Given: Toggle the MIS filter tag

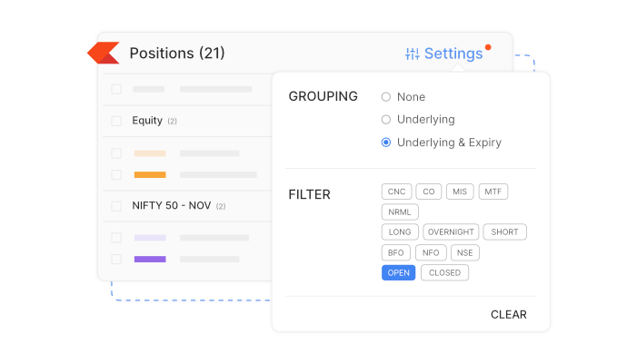Looking at the screenshot, I should [460, 192].
